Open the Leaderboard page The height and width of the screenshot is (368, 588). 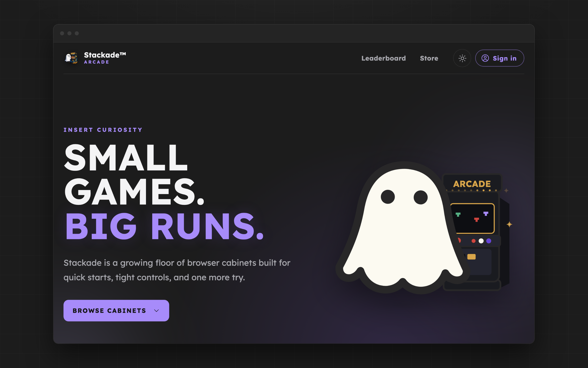click(x=383, y=58)
